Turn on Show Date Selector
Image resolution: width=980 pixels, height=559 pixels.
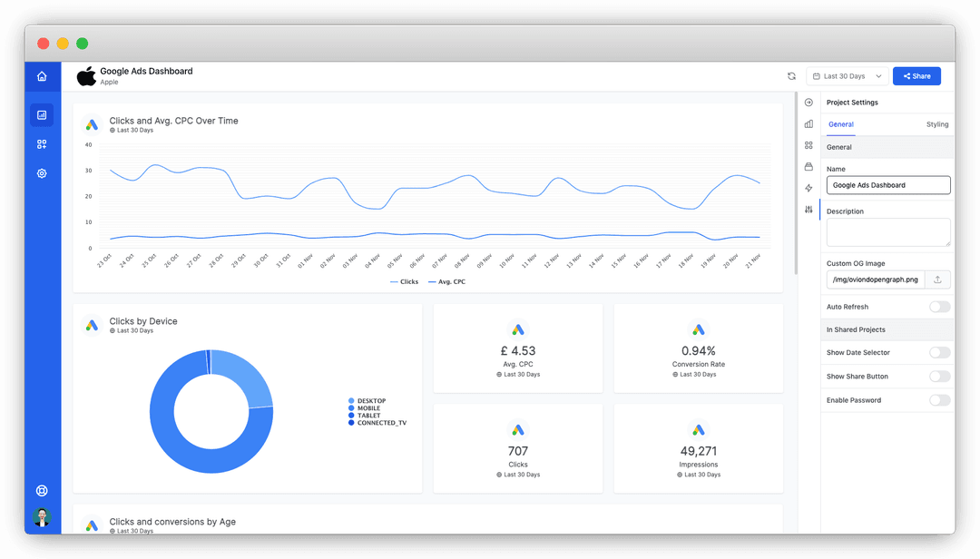tap(939, 353)
